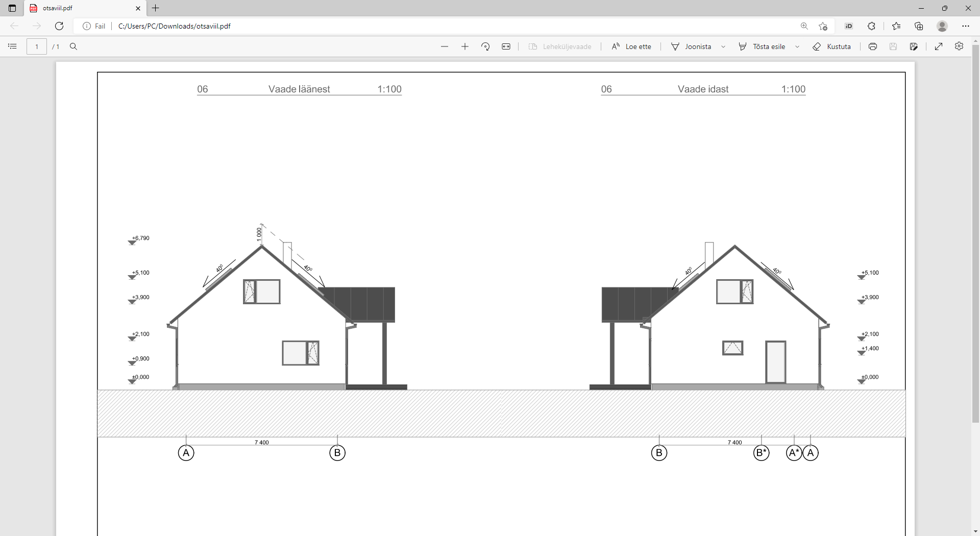980x536 pixels.
Task: Toggle fit to width view
Action: (506, 46)
